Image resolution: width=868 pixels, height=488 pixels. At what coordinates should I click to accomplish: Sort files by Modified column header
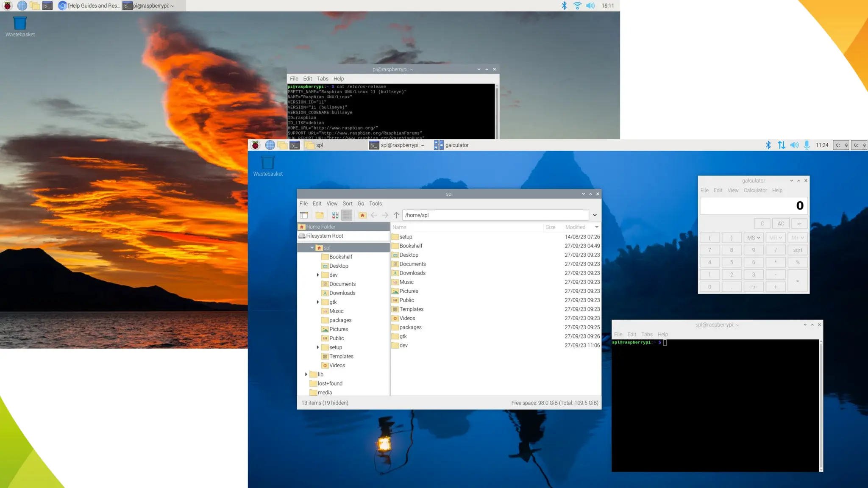(x=581, y=227)
